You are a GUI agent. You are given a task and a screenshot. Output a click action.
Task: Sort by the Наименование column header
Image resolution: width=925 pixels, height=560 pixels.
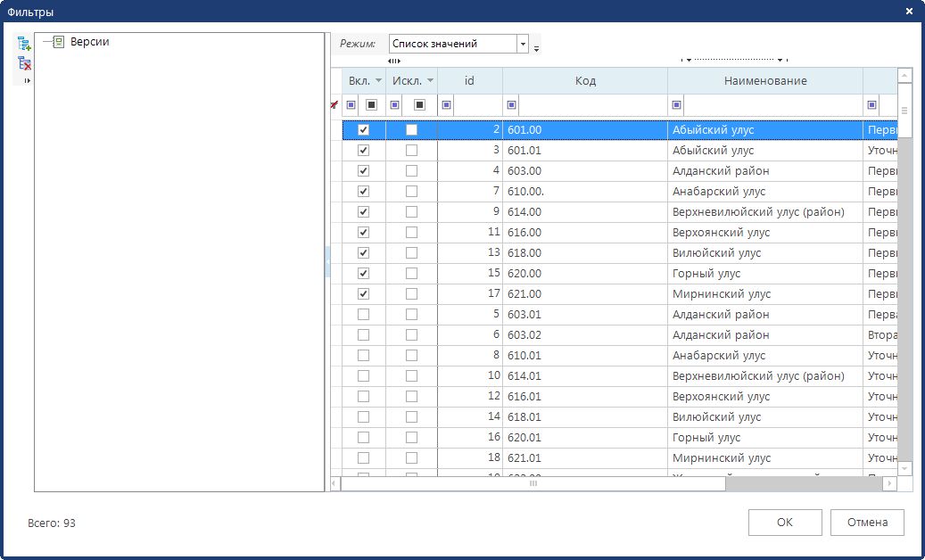click(x=764, y=81)
